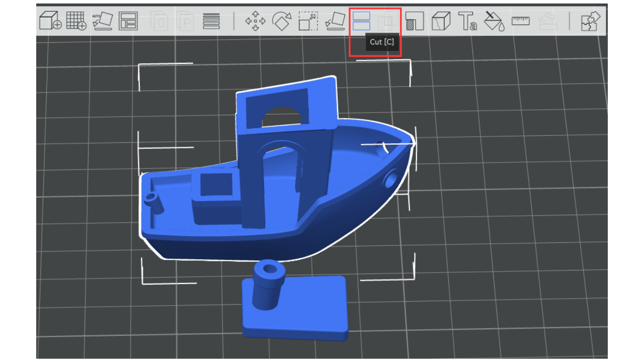
Task: Open the Variable layer height tool
Action: tap(211, 21)
